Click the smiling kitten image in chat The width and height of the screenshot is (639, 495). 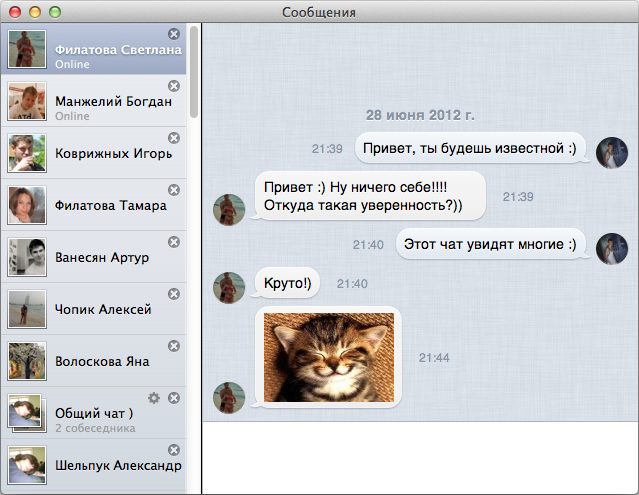click(326, 357)
